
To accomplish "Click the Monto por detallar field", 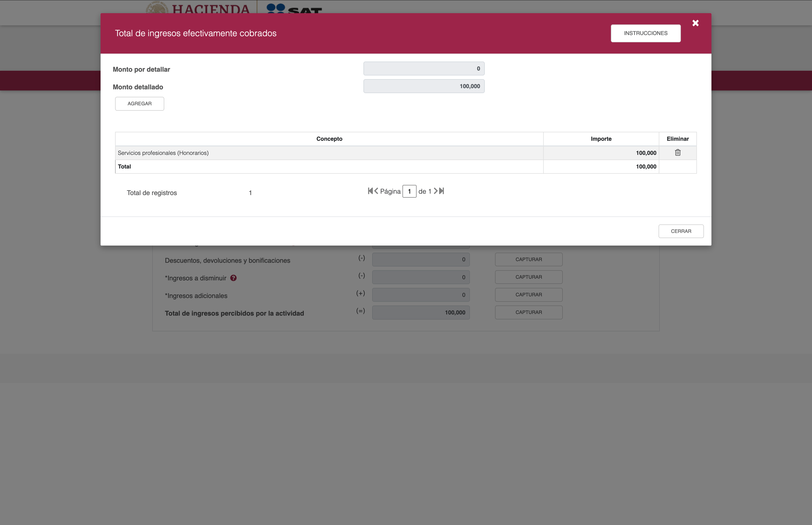I will [x=424, y=69].
